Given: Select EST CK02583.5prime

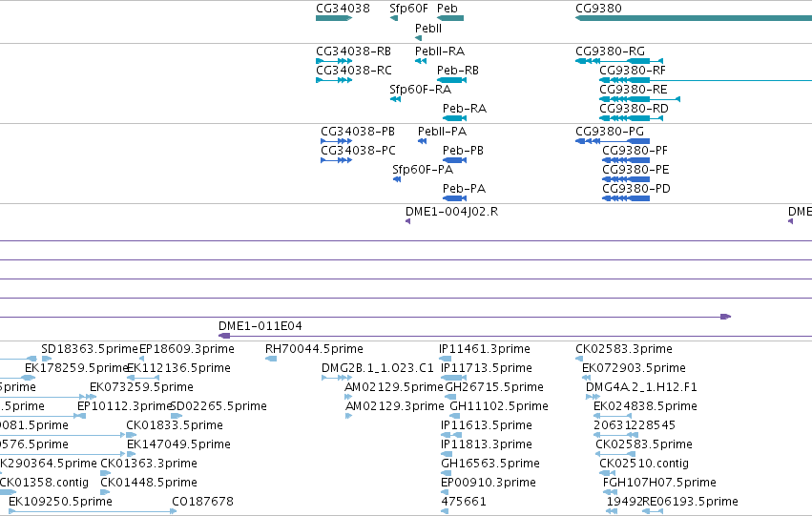Looking at the screenshot, I should (644, 445).
